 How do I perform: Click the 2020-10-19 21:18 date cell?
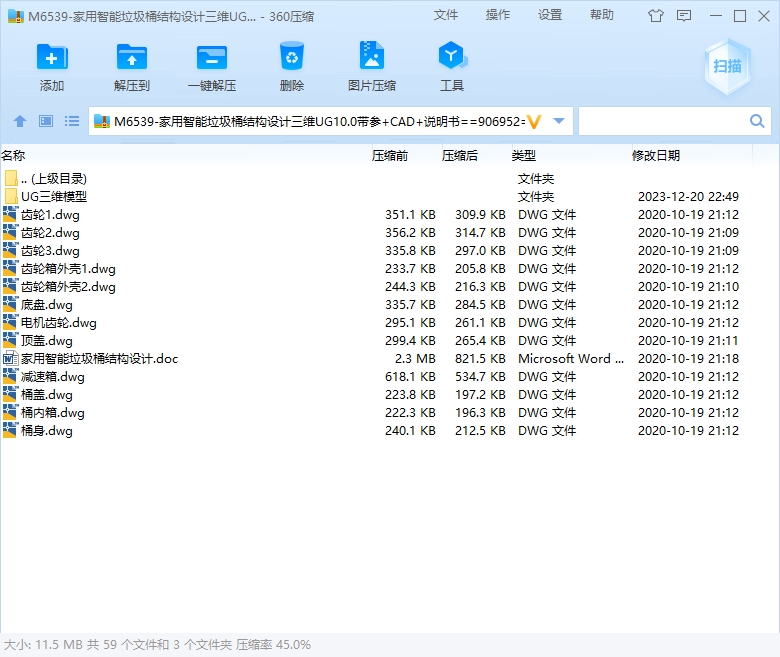[688, 359]
